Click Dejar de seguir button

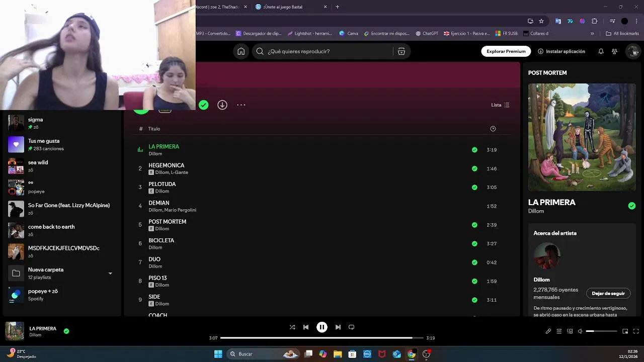[608, 294]
